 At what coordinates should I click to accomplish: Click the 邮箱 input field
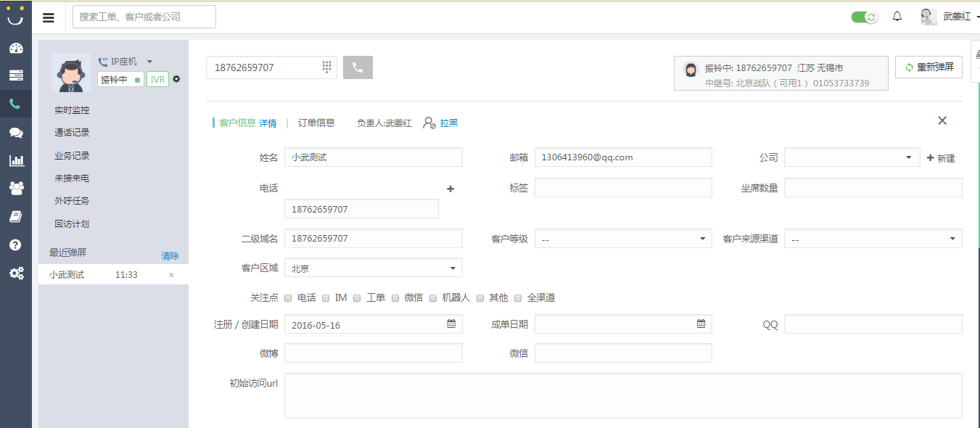(623, 157)
